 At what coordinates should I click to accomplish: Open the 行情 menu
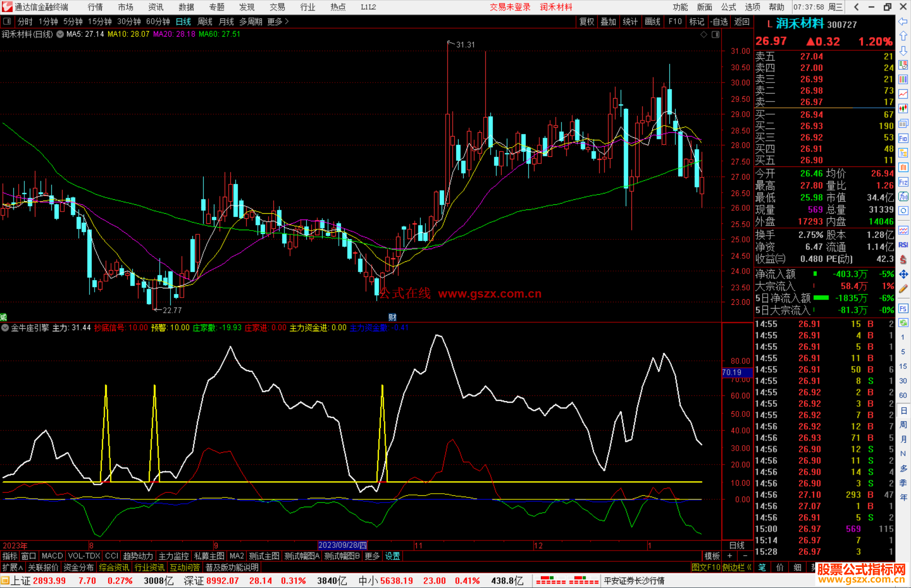coord(95,7)
